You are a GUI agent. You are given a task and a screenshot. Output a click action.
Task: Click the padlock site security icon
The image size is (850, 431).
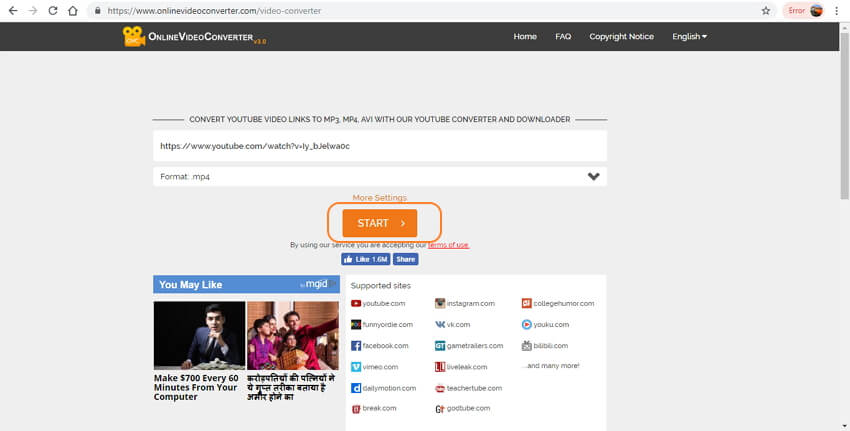(98, 10)
